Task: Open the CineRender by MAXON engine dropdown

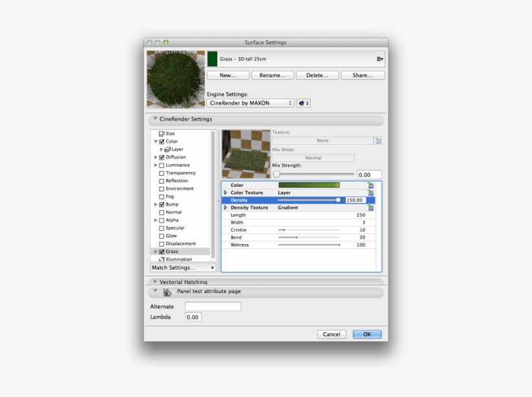Action: [x=249, y=102]
